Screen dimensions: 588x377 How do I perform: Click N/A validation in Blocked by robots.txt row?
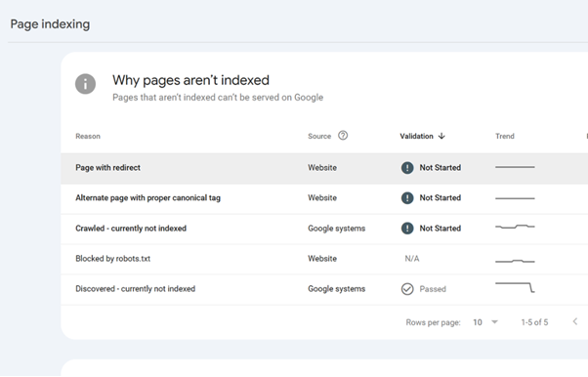click(x=412, y=259)
